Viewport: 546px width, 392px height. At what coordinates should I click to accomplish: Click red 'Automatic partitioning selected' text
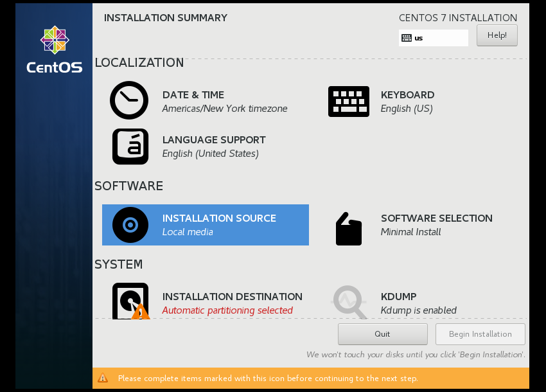pyautogui.click(x=227, y=310)
